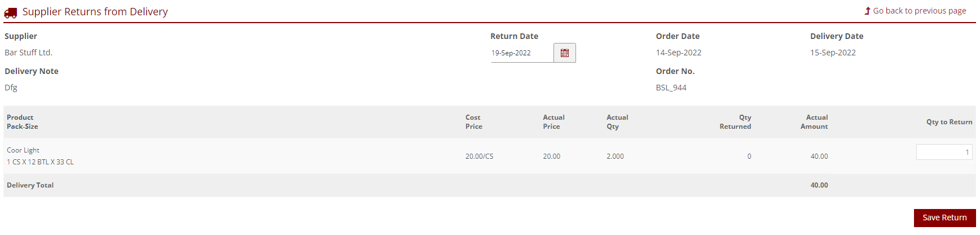
Task: Click the red delivery truck icon
Action: click(x=11, y=12)
